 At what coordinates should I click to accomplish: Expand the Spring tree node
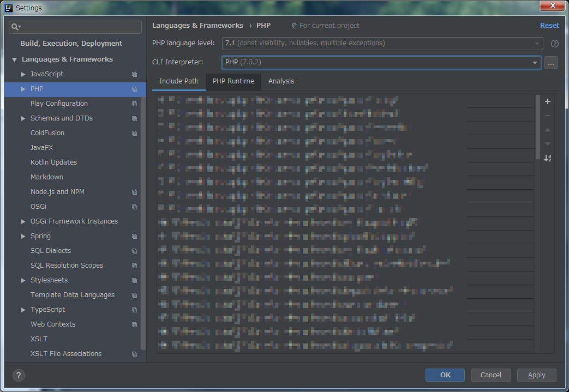tap(23, 236)
